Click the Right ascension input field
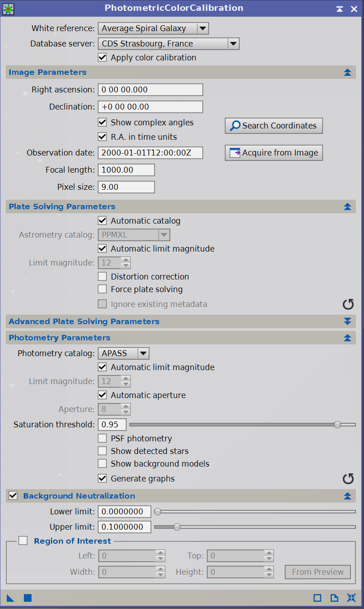 click(x=150, y=90)
